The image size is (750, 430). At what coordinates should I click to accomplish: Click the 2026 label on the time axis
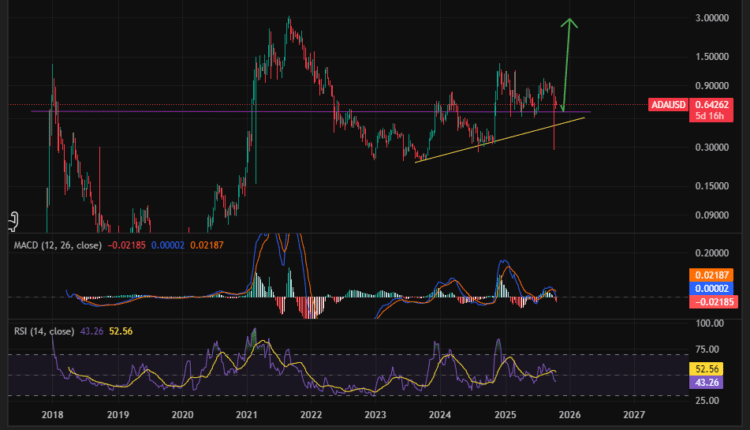coord(568,413)
